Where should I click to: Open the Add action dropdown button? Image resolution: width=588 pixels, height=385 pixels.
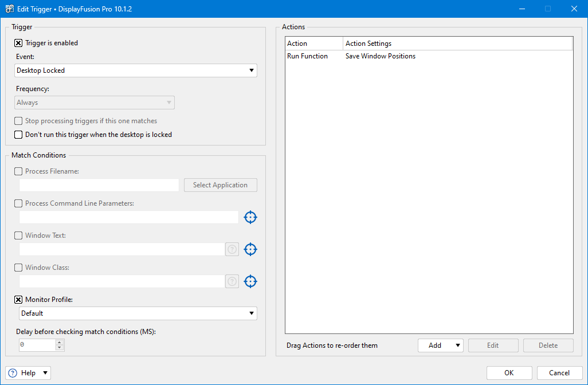click(440, 345)
